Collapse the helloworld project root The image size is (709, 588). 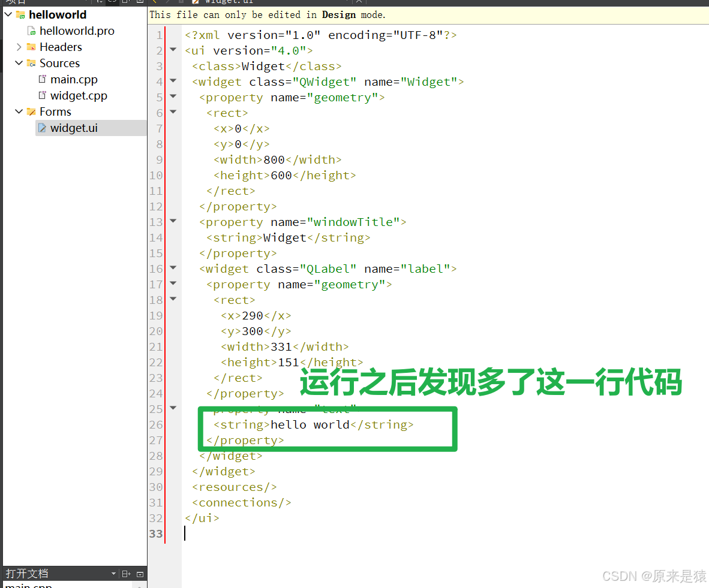tap(8, 14)
